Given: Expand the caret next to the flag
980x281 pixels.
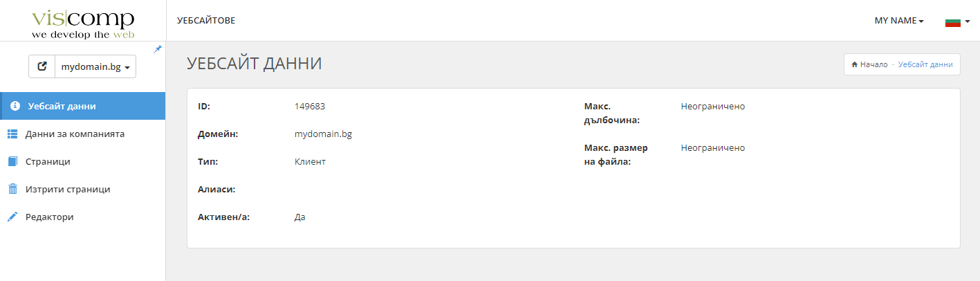Looking at the screenshot, I should 968,21.
